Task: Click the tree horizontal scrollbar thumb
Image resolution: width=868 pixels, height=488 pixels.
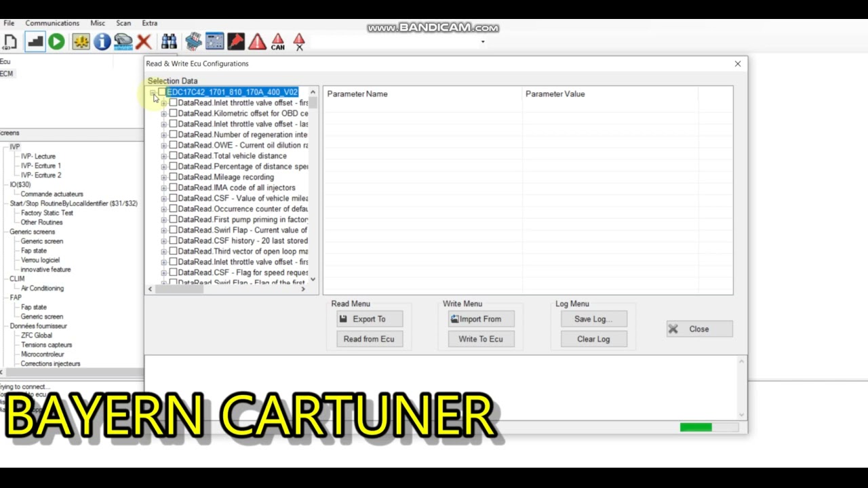Action: (179, 289)
